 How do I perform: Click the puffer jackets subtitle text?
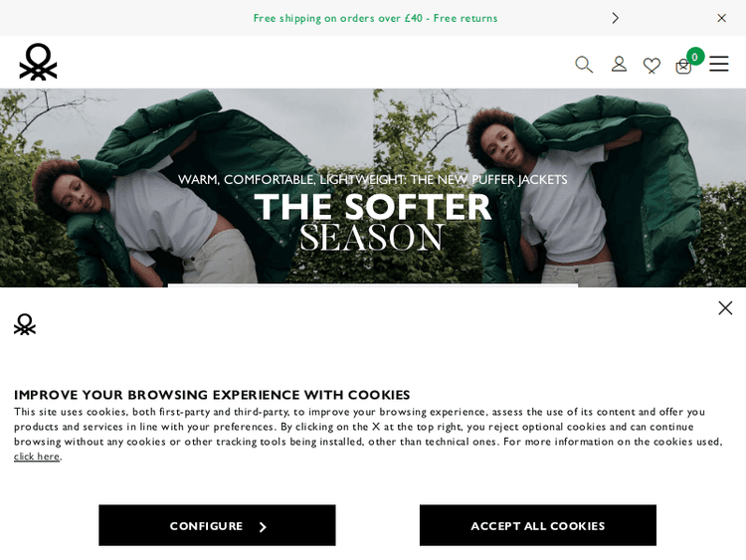click(x=373, y=179)
